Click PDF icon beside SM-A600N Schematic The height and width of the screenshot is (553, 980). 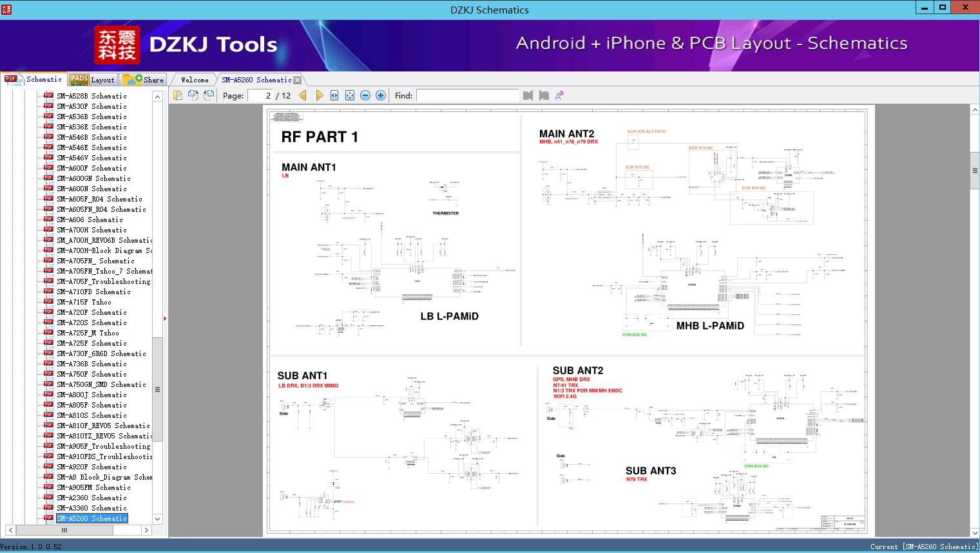48,188
